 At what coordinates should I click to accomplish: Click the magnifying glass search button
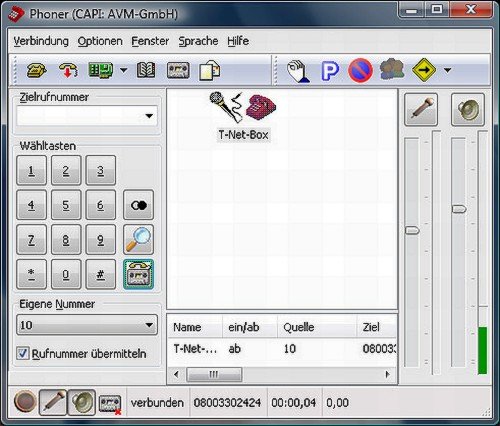point(138,240)
